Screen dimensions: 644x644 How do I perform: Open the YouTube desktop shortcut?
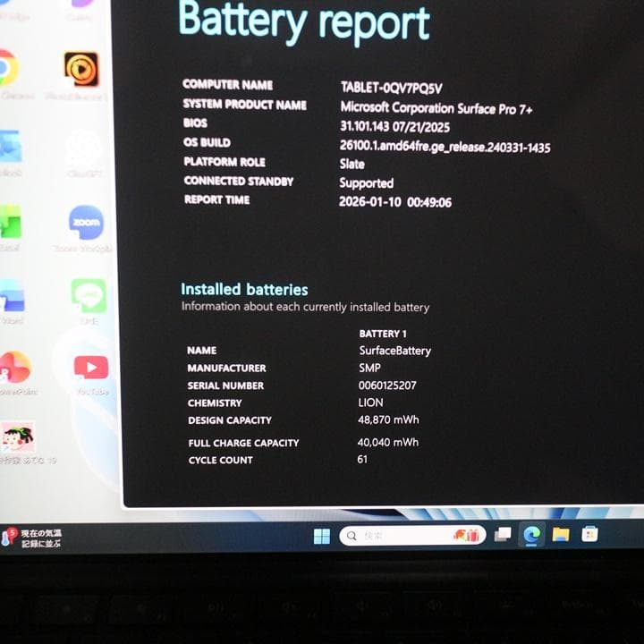91,367
